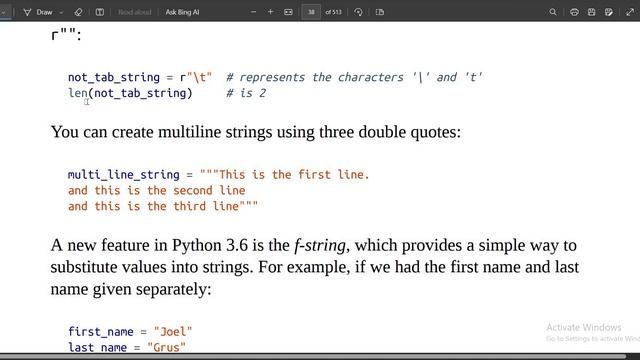Image resolution: width=640 pixels, height=360 pixels.
Task: Click the 'of 513' page count label
Action: (x=333, y=12)
